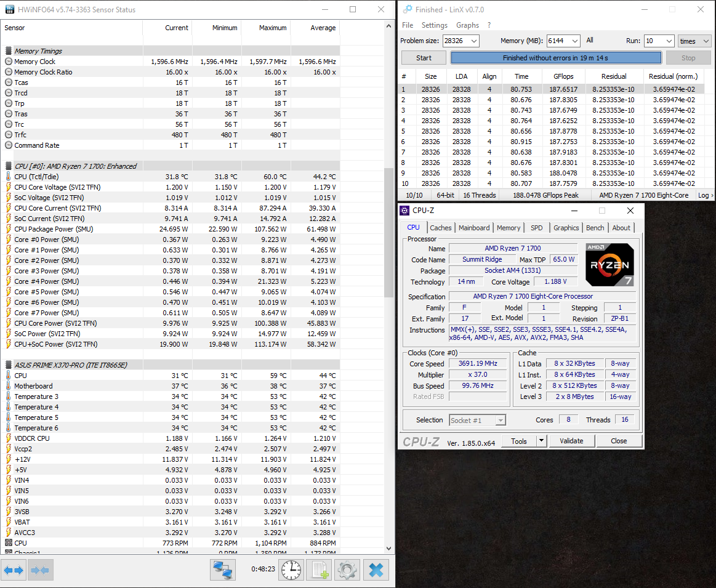
Task: Click HWiNFO collapse columns arrows icon
Action: 40,570
